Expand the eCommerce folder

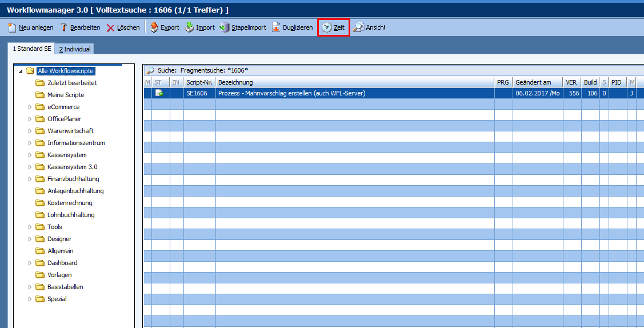point(30,107)
